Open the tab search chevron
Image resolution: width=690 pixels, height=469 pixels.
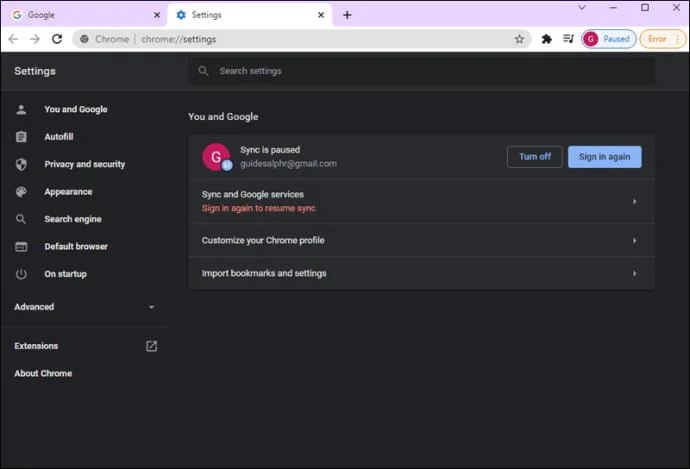click(582, 7)
